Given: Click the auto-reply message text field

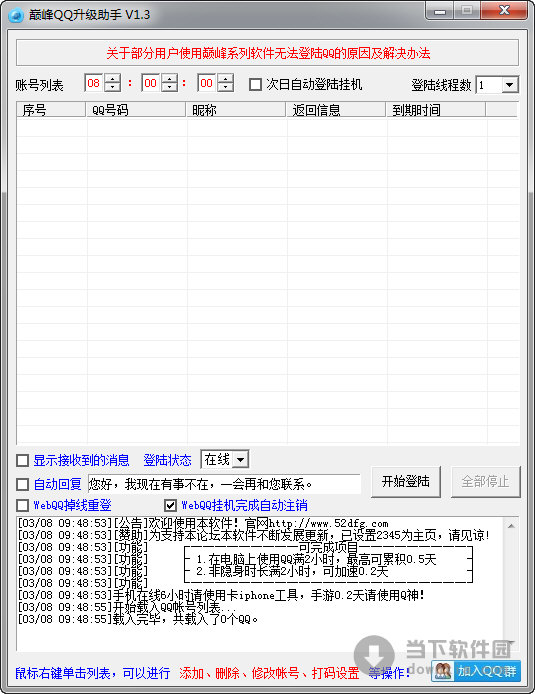Looking at the screenshot, I should [x=224, y=484].
